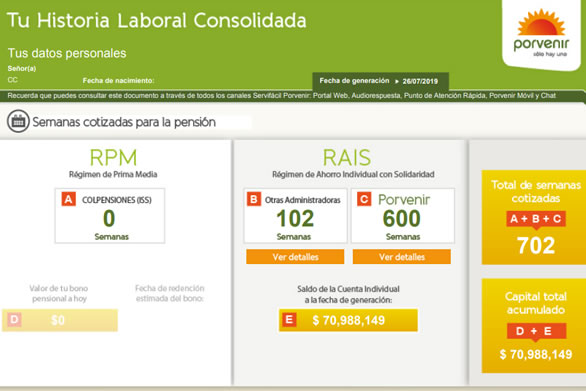Screen dimensions: 586x391
Task: Click the arrow beside Fecha de generación
Action: point(397,81)
